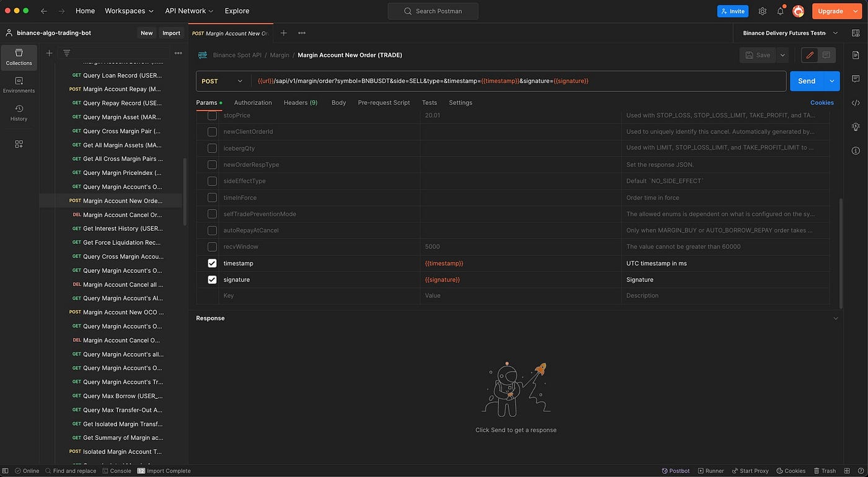The height and width of the screenshot is (477, 868).
Task: Open the collections more options dots
Action: click(178, 53)
